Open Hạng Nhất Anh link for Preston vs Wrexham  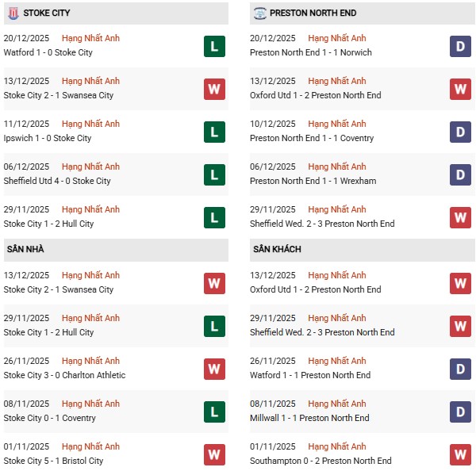[x=337, y=167]
